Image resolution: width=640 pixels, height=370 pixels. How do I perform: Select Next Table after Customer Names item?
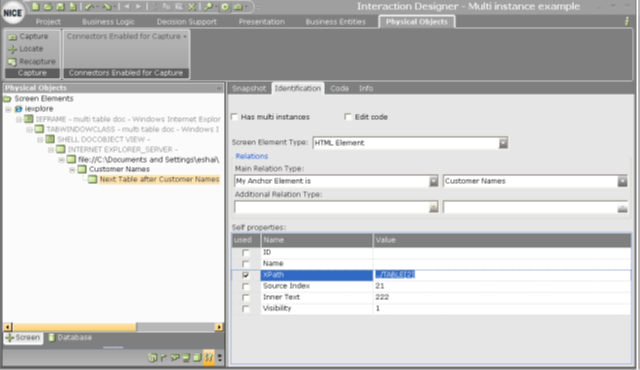coord(159,179)
